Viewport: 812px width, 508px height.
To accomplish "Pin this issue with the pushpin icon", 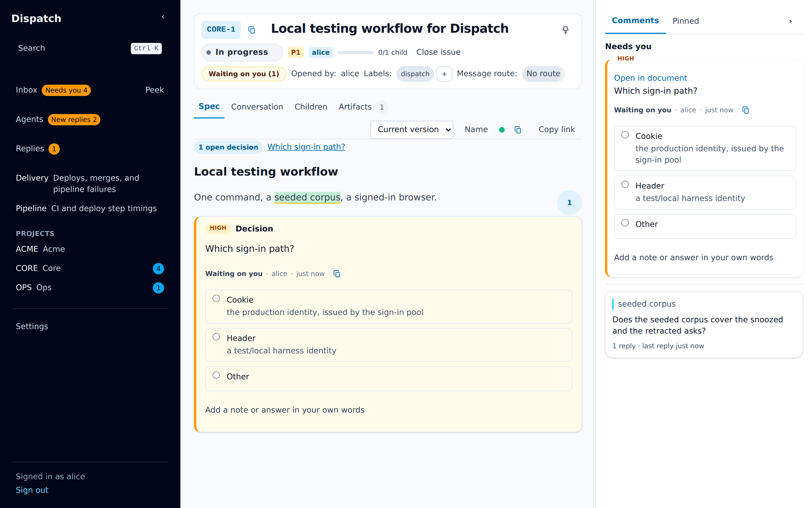I will click(565, 30).
